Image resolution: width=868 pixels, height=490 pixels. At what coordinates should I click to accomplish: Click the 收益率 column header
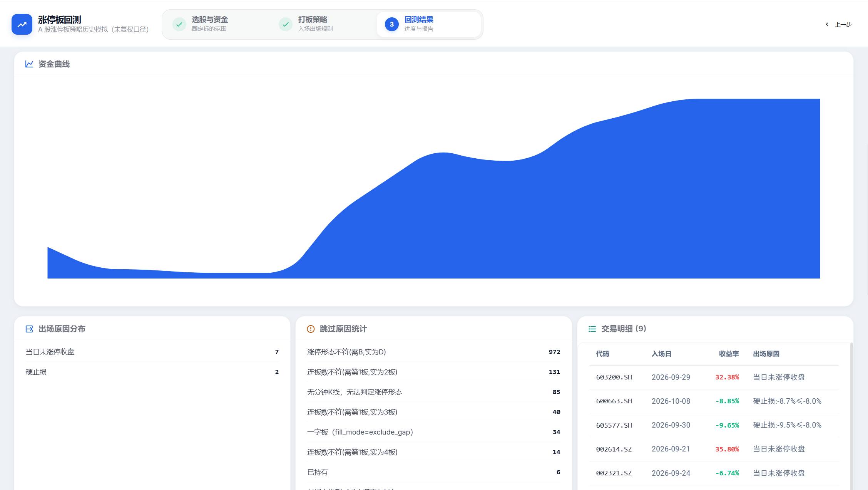729,354
